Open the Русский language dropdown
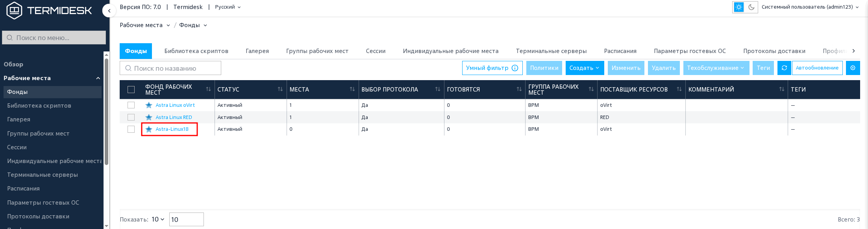Image resolution: width=868 pixels, height=229 pixels. pos(228,7)
